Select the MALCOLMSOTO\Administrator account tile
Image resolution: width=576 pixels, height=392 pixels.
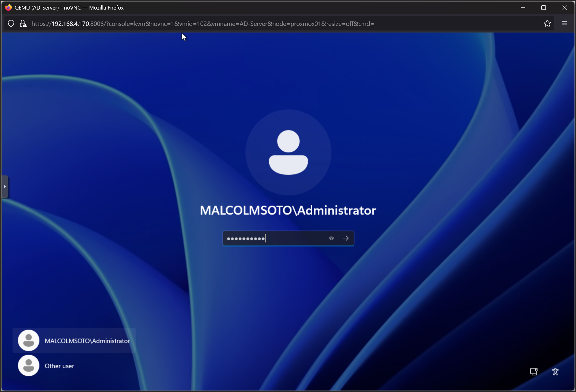coord(74,341)
